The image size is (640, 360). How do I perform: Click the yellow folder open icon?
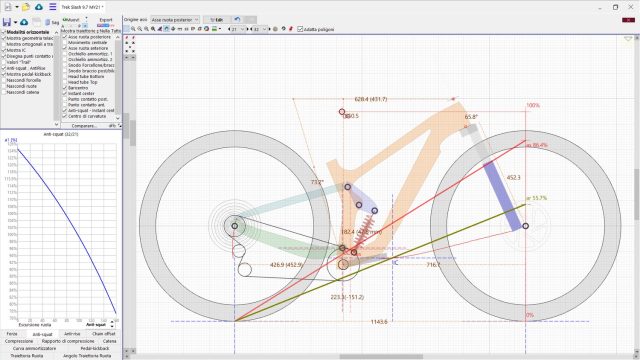25,7
